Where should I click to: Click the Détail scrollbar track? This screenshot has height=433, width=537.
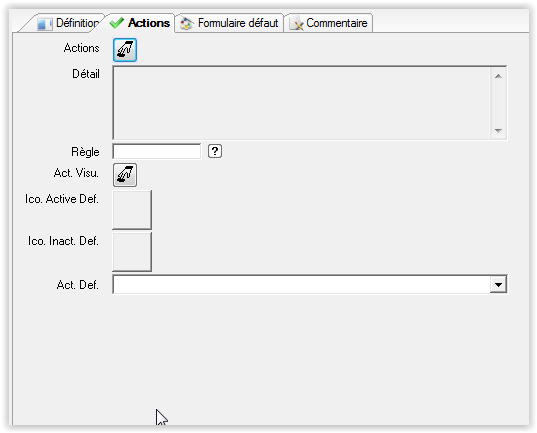click(498, 103)
